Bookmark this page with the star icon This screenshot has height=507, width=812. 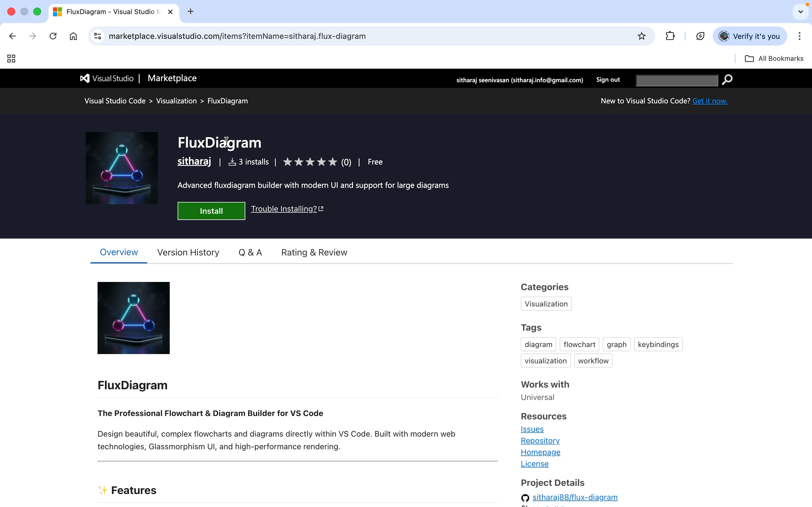tap(641, 36)
